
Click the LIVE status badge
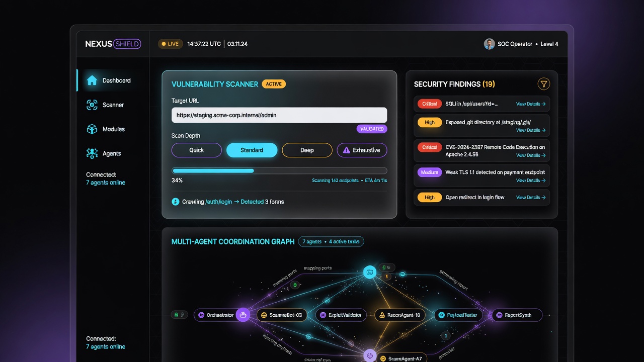(170, 44)
